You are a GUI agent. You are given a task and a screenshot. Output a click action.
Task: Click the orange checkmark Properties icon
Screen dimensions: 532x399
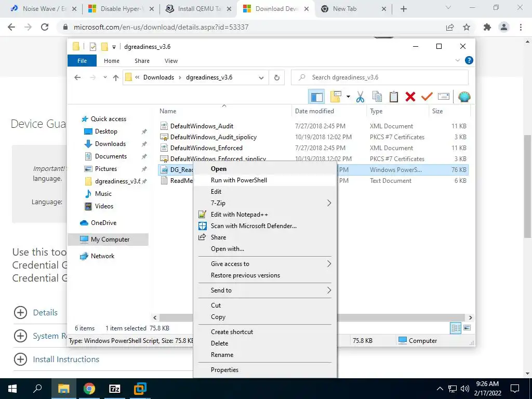[427, 97]
